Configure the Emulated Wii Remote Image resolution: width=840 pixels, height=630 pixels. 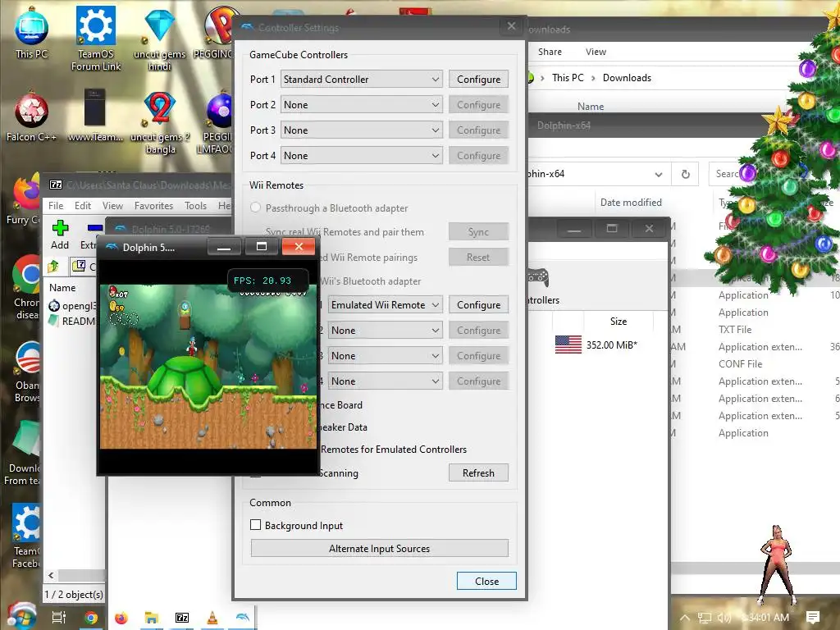click(478, 305)
